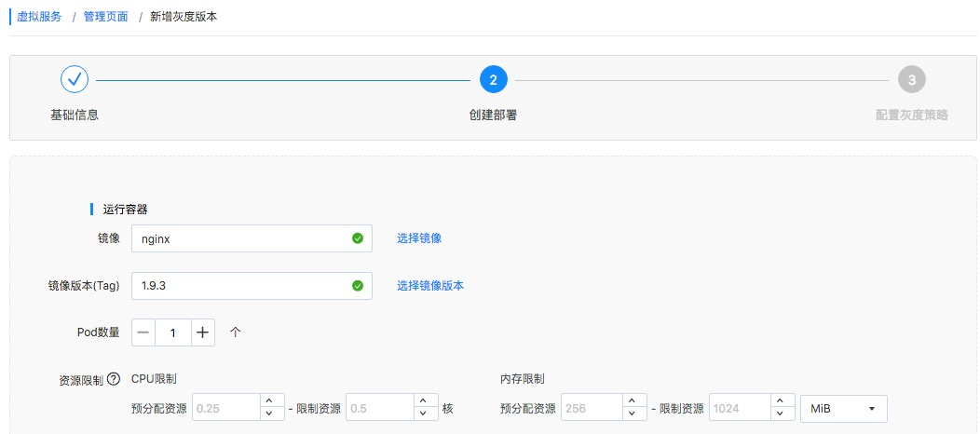This screenshot has height=434, width=980.
Task: Decrement CPU 预分配资源 with down arrow
Action: [x=268, y=416]
